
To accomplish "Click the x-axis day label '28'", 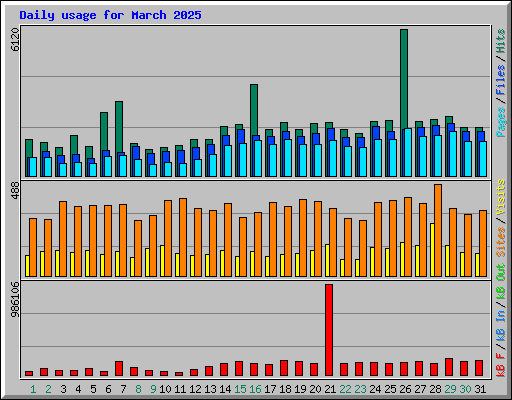I will click(435, 389).
